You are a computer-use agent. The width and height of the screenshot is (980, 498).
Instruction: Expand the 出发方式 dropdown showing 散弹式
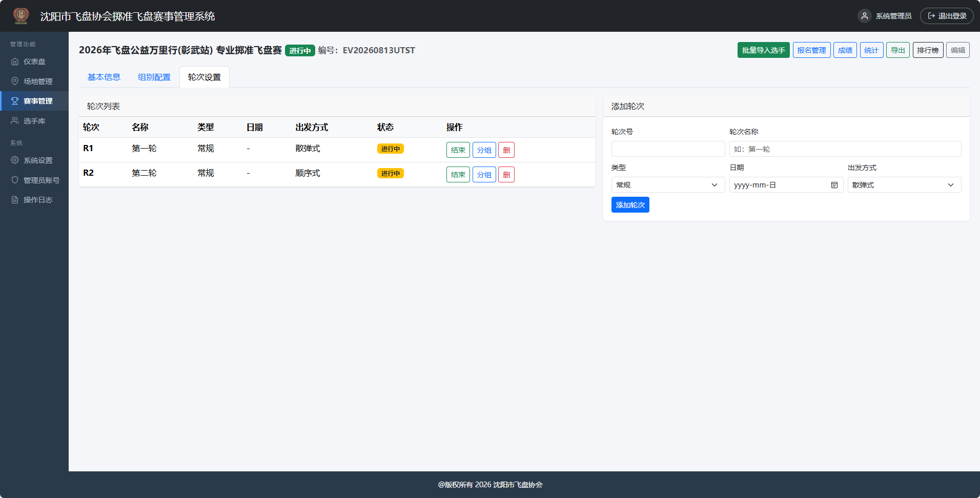click(x=905, y=185)
